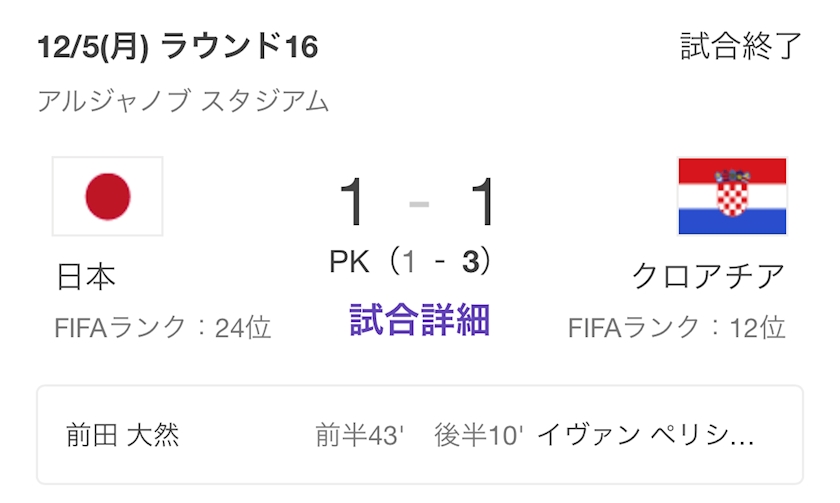Click Japan's PK shootout score 1
This screenshot has width=840, height=503.
point(408,262)
